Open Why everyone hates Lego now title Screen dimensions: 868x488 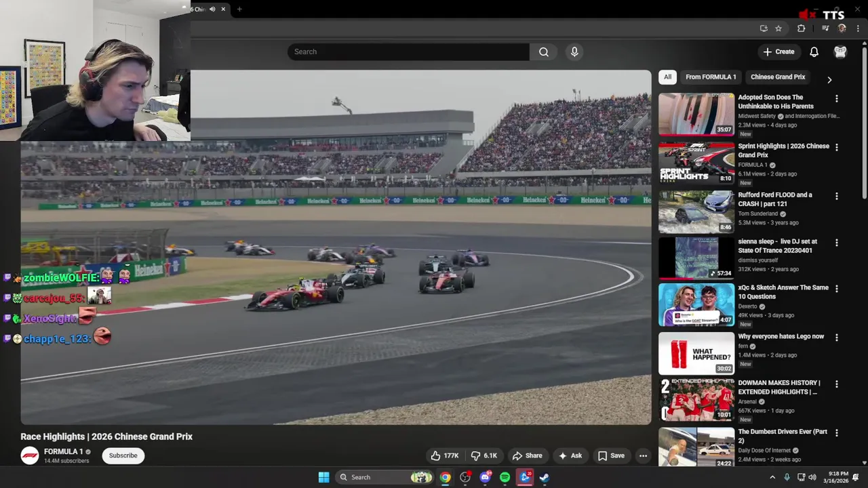coord(781,336)
